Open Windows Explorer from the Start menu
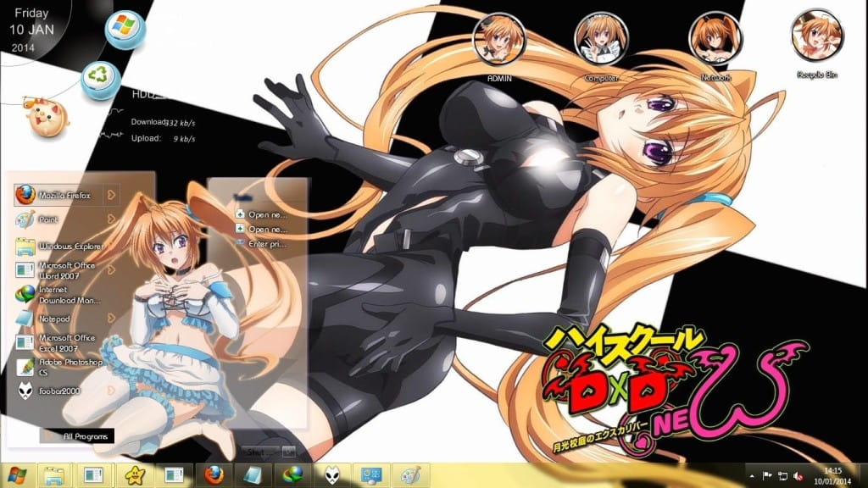 point(59,247)
